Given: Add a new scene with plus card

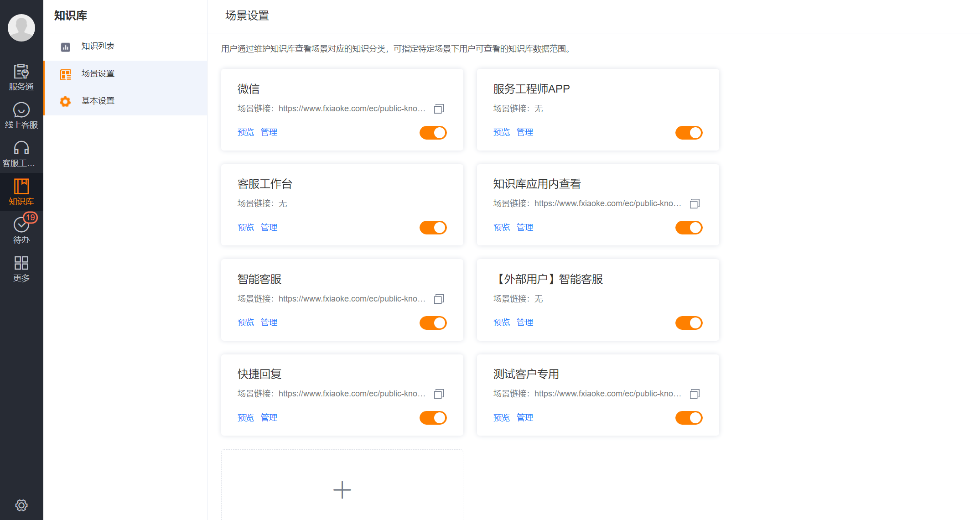Looking at the screenshot, I should (x=342, y=490).
